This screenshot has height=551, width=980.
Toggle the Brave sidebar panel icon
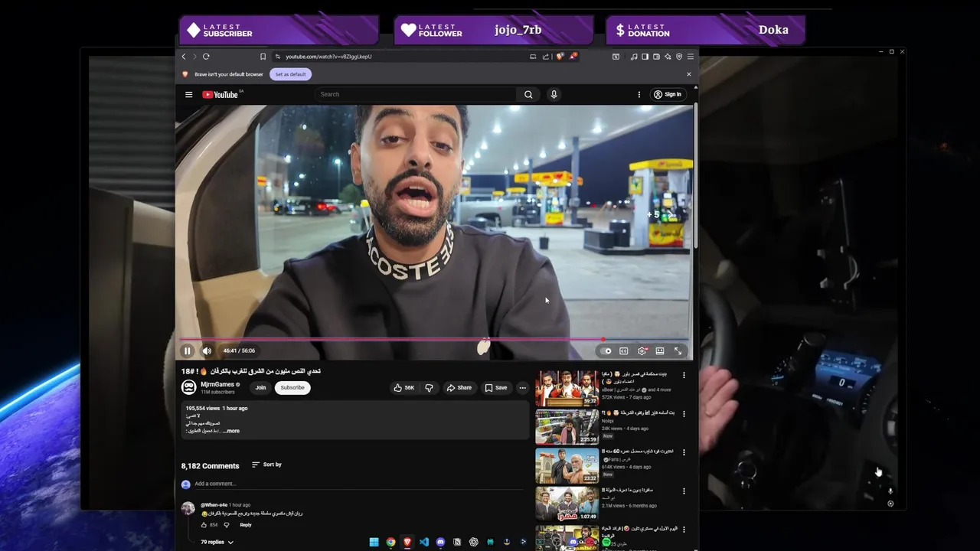pos(645,57)
